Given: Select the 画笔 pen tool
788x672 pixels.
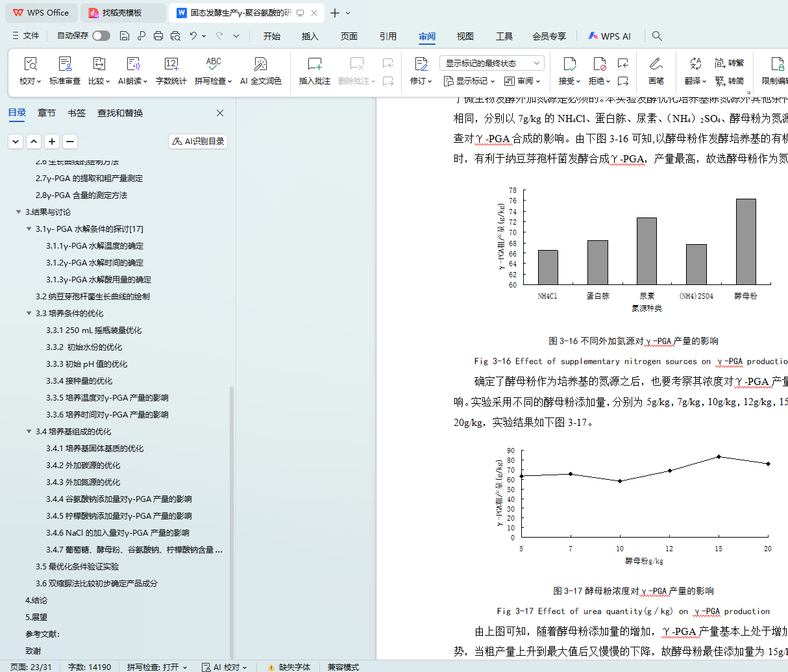Looking at the screenshot, I should click(656, 64).
